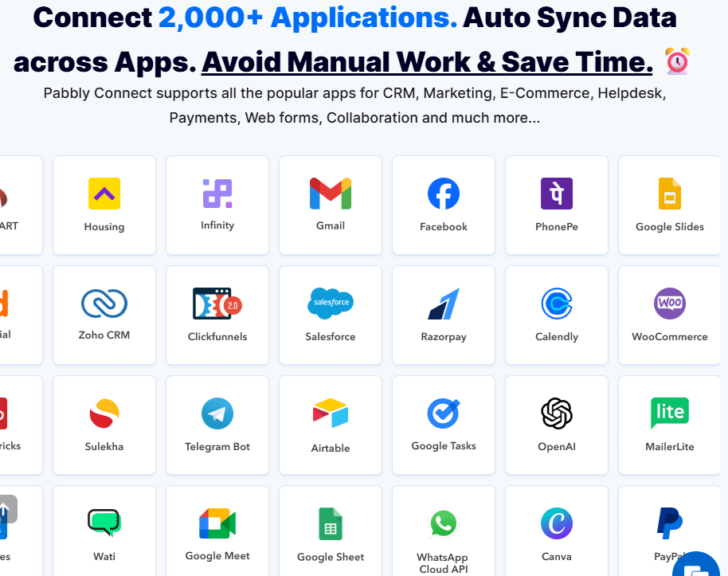Open the Salesforce cloud icon
The image size is (728, 576).
point(331,303)
